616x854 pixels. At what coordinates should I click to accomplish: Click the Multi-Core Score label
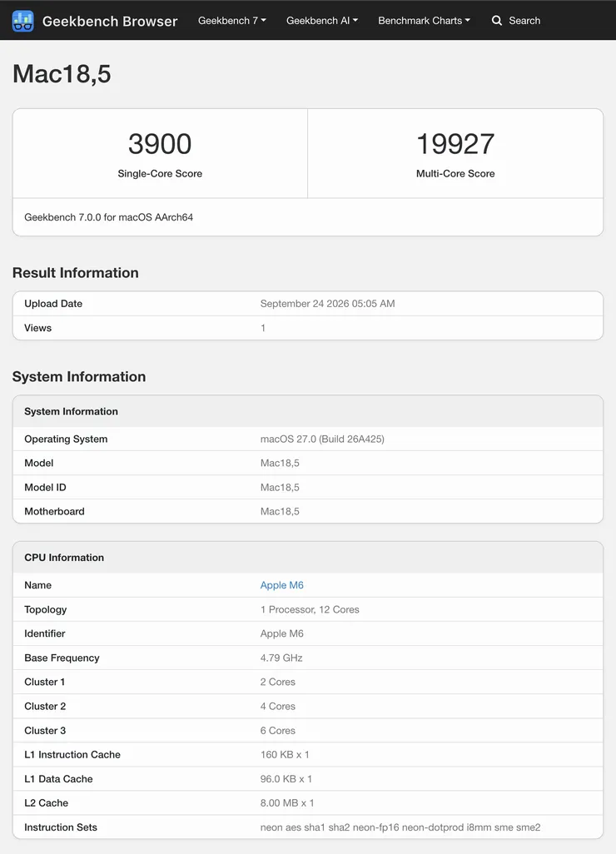(x=455, y=173)
